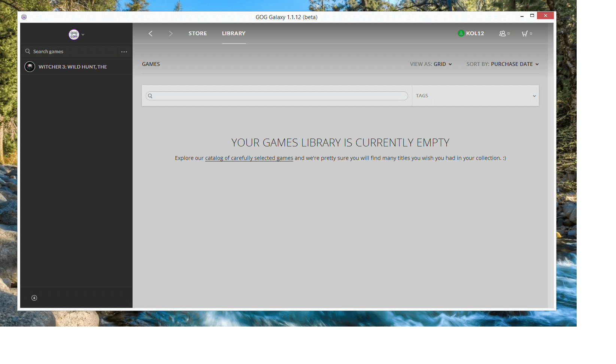Click the sidebar search magnifier icon
Viewport: 616px width, 364px height.
click(x=28, y=51)
